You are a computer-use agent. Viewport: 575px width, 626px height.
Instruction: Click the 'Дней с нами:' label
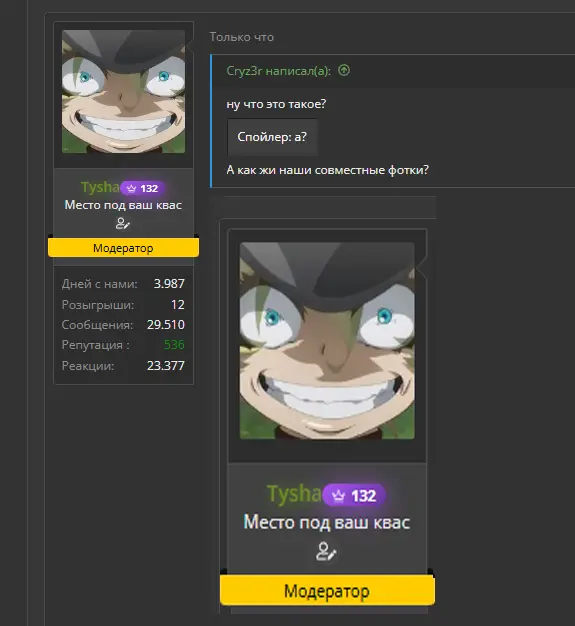pyautogui.click(x=100, y=284)
